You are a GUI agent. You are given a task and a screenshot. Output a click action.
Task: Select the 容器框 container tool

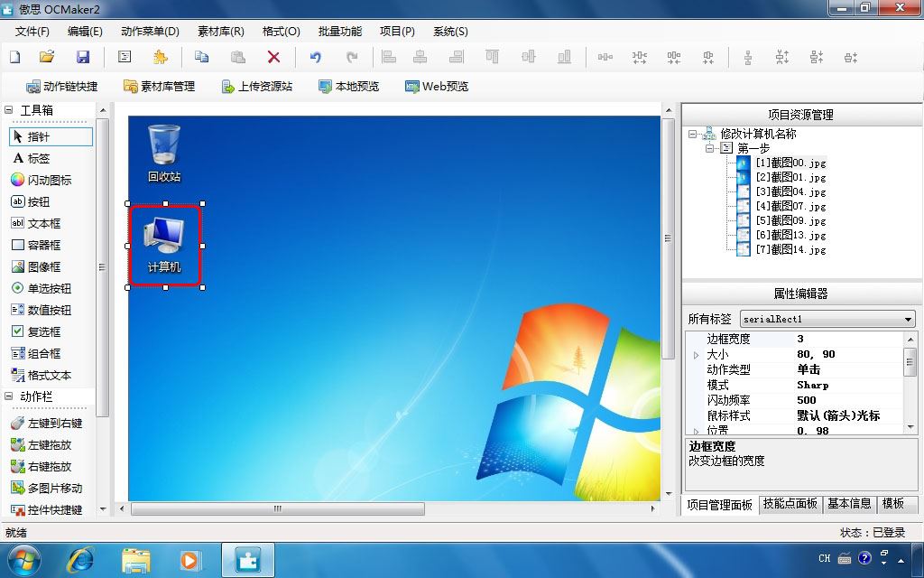pyautogui.click(x=36, y=245)
